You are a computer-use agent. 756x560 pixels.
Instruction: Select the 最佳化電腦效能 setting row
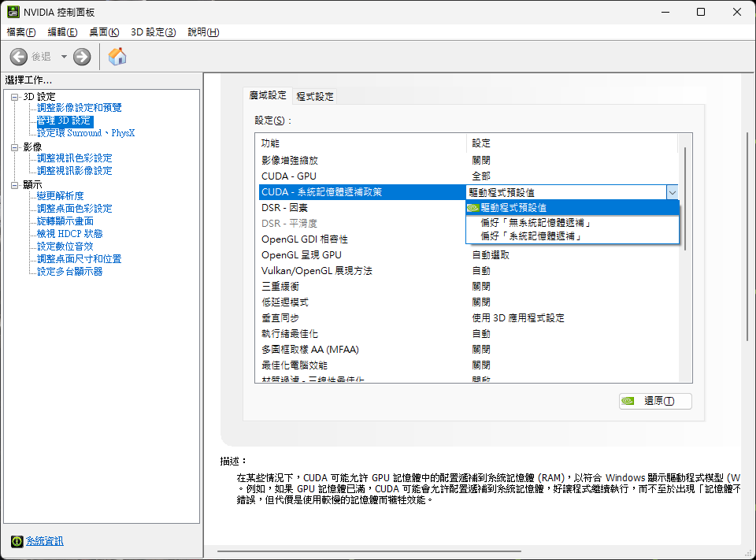[469, 365]
